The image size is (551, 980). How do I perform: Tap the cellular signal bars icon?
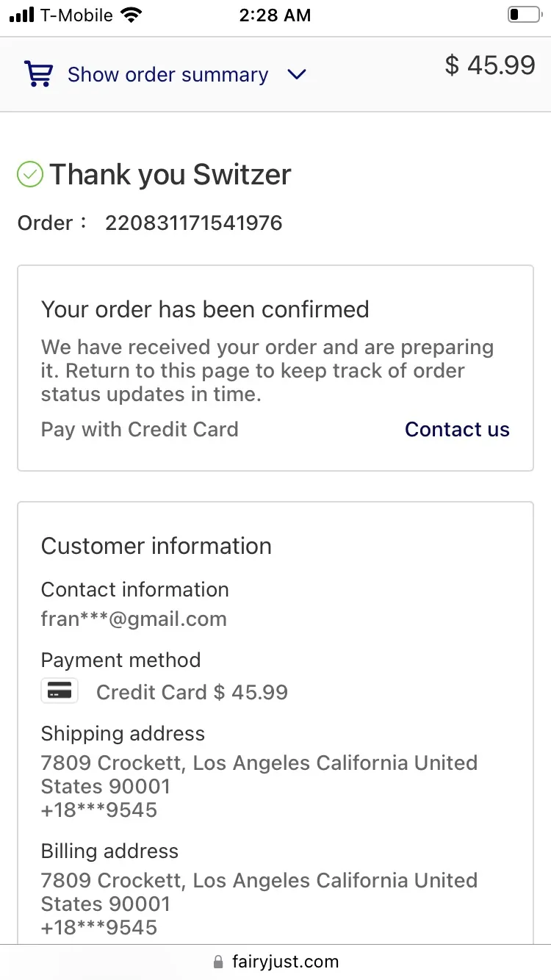pos(22,15)
